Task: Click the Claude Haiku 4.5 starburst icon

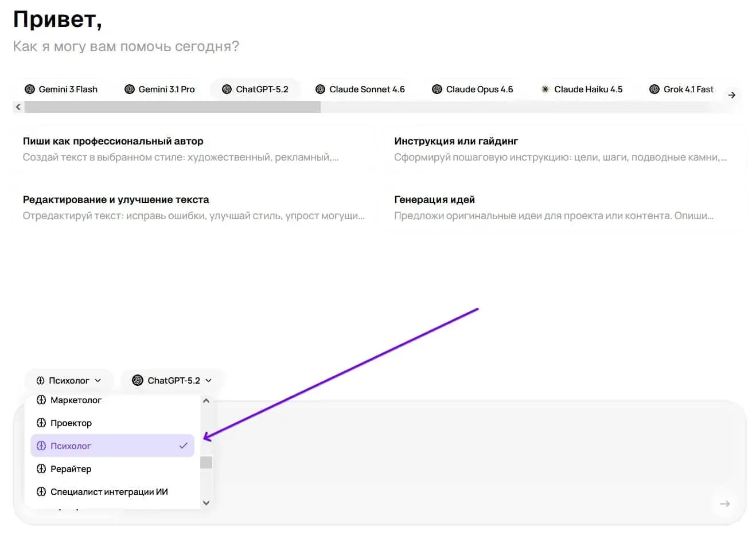Action: (545, 89)
